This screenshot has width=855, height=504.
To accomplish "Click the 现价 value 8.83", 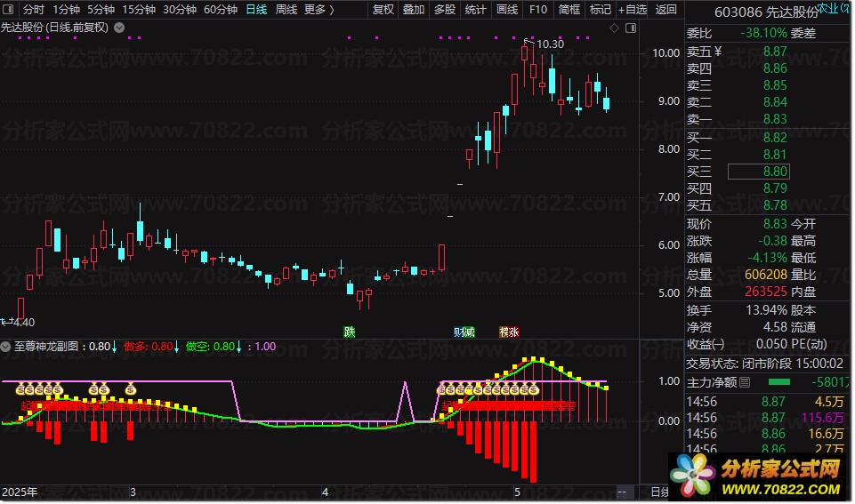I will tap(775, 224).
